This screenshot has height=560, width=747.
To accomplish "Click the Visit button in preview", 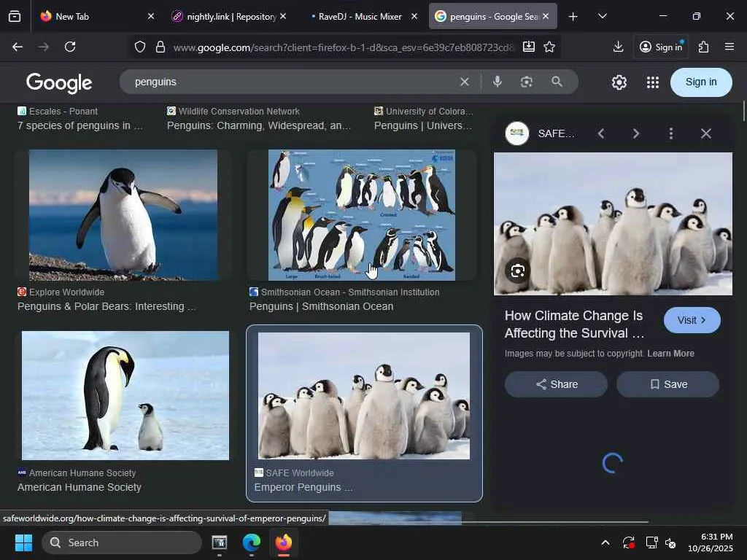I will [x=692, y=320].
